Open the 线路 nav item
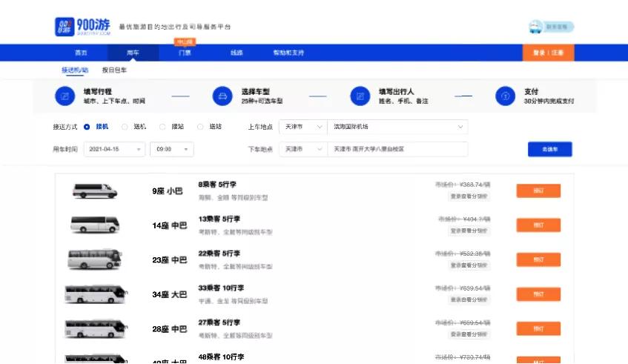This screenshot has height=364, width=628. 237,53
